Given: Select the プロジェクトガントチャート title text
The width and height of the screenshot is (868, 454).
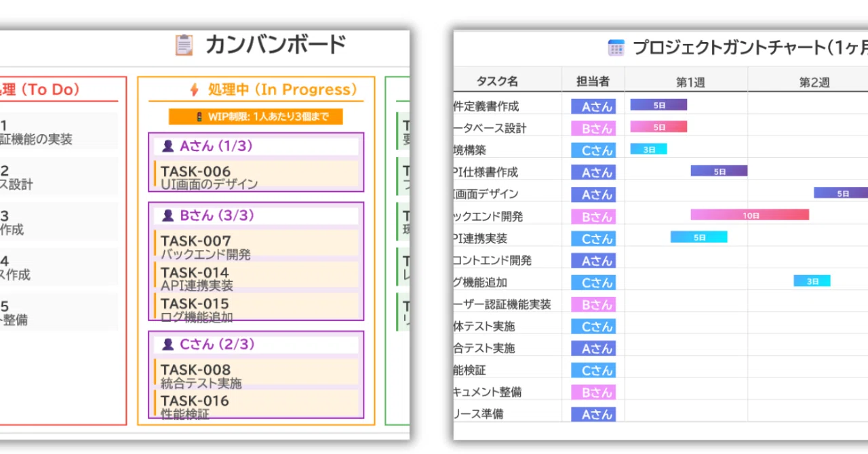Looking at the screenshot, I should tap(750, 47).
